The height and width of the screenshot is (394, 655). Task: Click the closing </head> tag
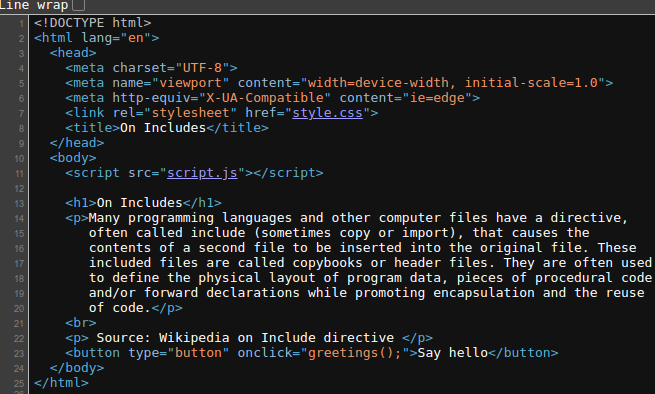pyautogui.click(x=77, y=143)
